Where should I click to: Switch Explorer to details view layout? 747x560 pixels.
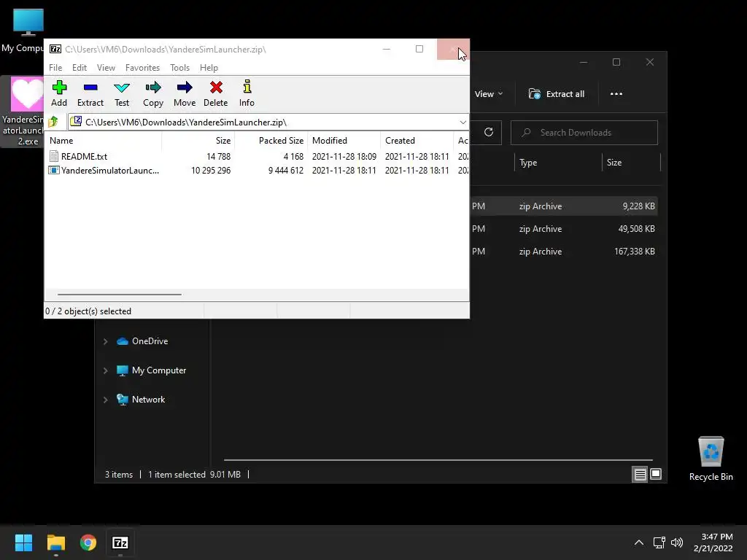(640, 474)
